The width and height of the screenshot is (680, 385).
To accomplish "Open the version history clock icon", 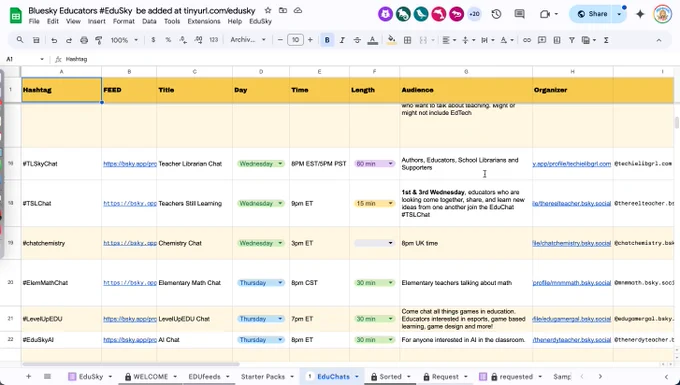I will coord(497,14).
